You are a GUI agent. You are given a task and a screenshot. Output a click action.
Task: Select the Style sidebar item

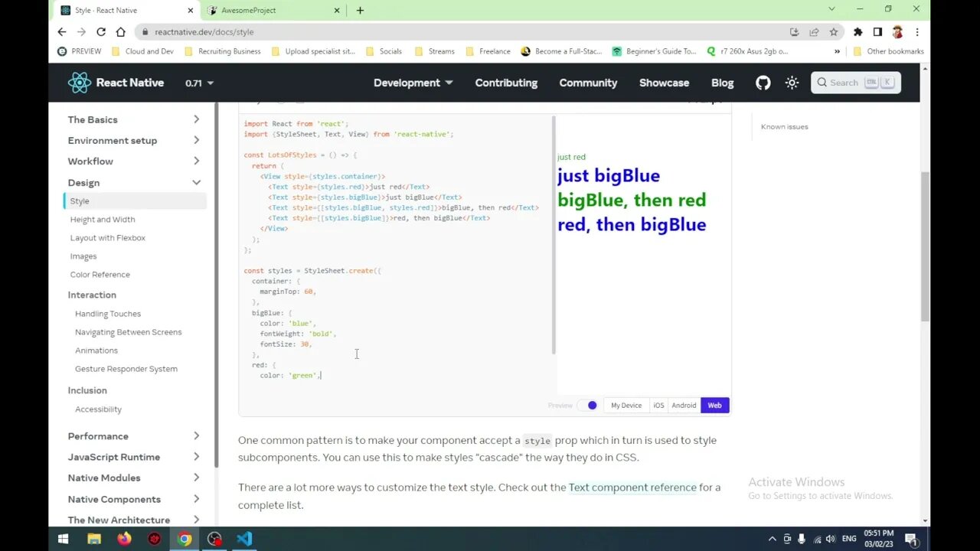(x=135, y=201)
